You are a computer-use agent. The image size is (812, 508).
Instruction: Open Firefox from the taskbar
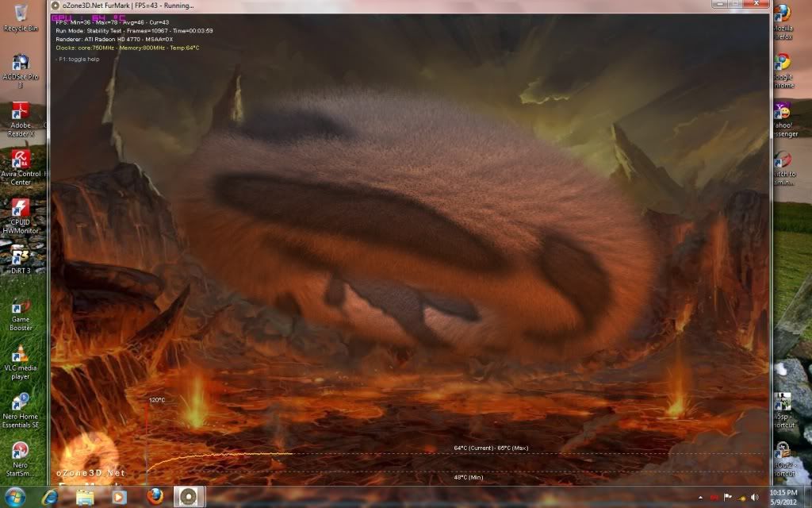[155, 497]
